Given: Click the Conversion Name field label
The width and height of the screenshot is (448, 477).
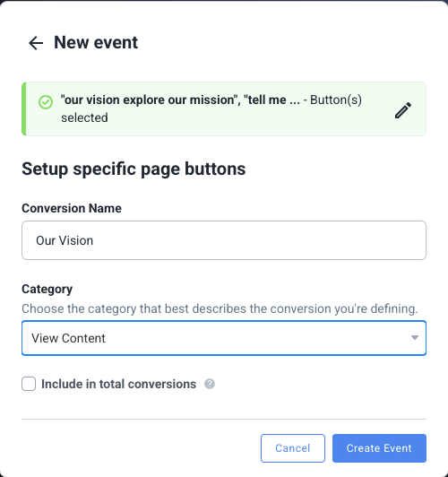Looking at the screenshot, I should pos(72,208).
